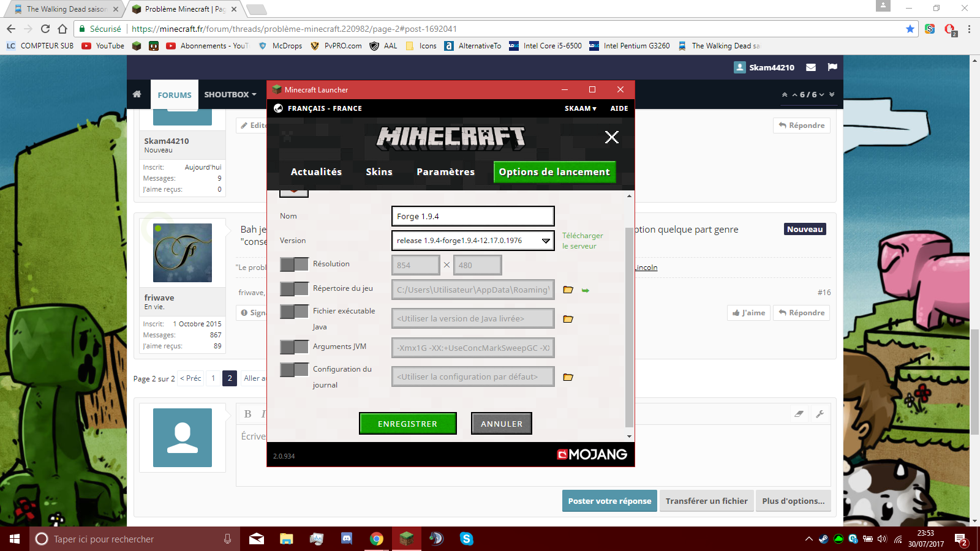Expand the SHOUTBOX menu
The width and height of the screenshot is (980, 551).
[230, 95]
